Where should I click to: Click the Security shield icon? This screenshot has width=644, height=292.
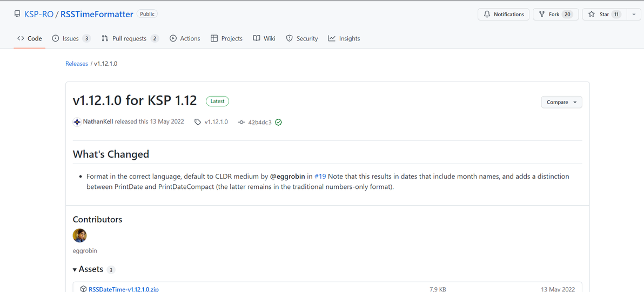click(289, 38)
